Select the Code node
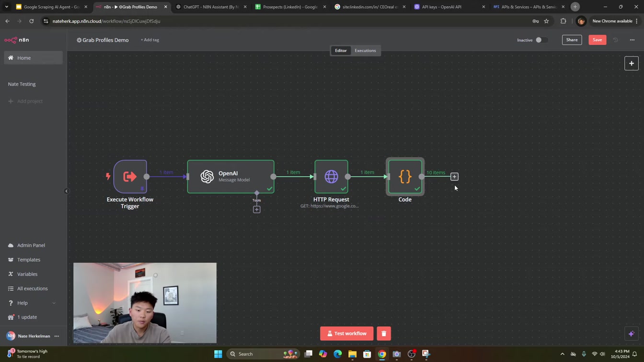Image resolution: width=644 pixels, height=362 pixels. point(405,177)
